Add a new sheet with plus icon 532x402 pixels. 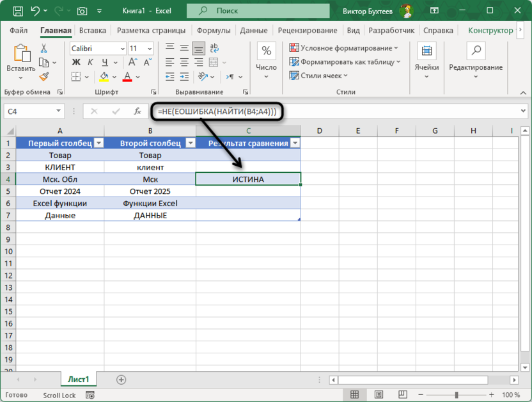pos(121,380)
